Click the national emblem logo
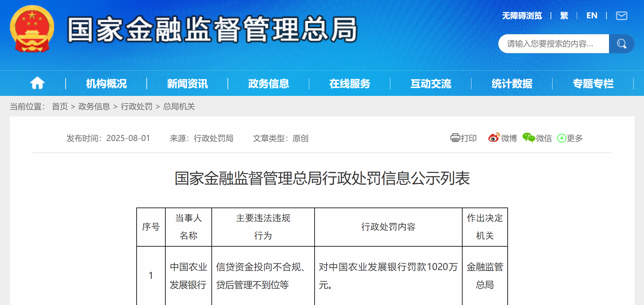This screenshot has width=644, height=305. (32, 29)
